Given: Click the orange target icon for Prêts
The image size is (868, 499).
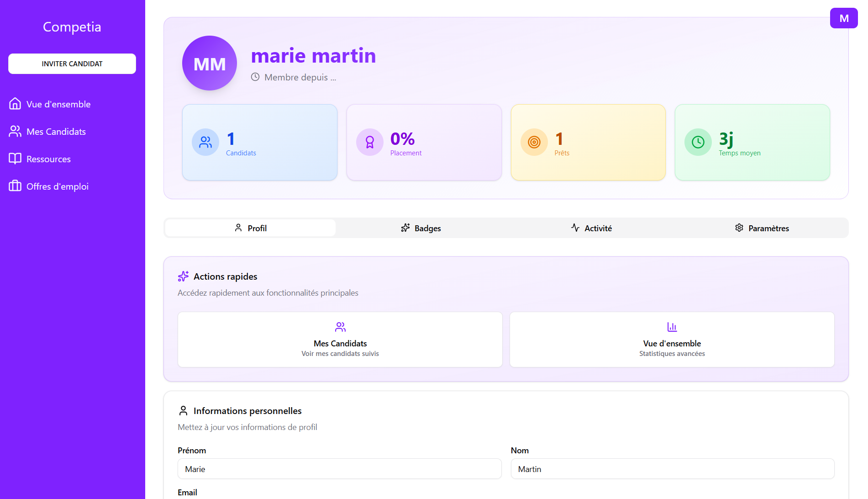Looking at the screenshot, I should pyautogui.click(x=534, y=142).
